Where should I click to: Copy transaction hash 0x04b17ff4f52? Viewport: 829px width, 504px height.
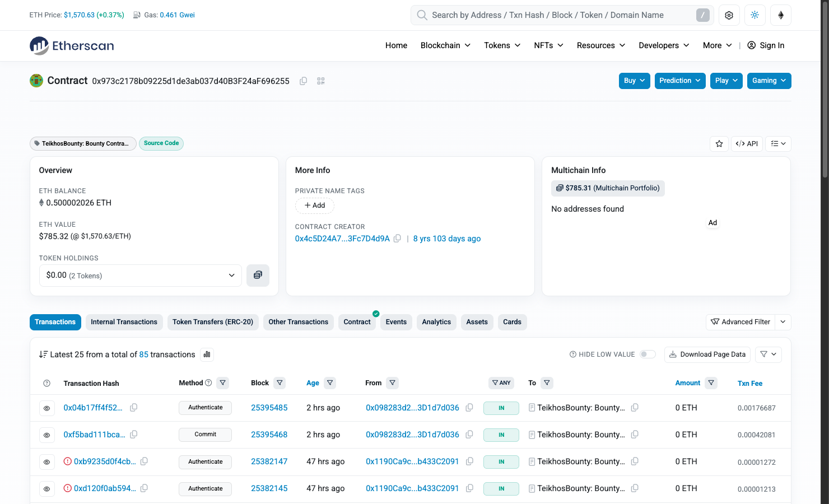click(x=134, y=408)
